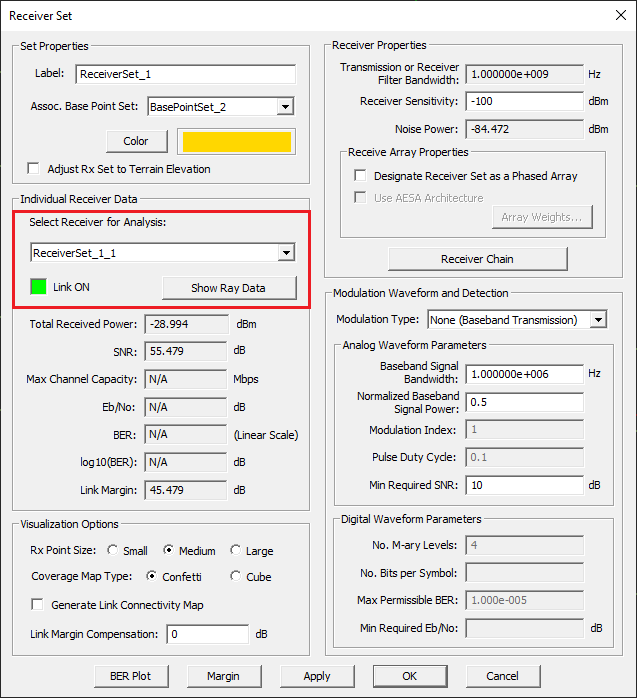This screenshot has height=698, width=637.
Task: Open the Receiver Chain settings
Action: coord(478,259)
